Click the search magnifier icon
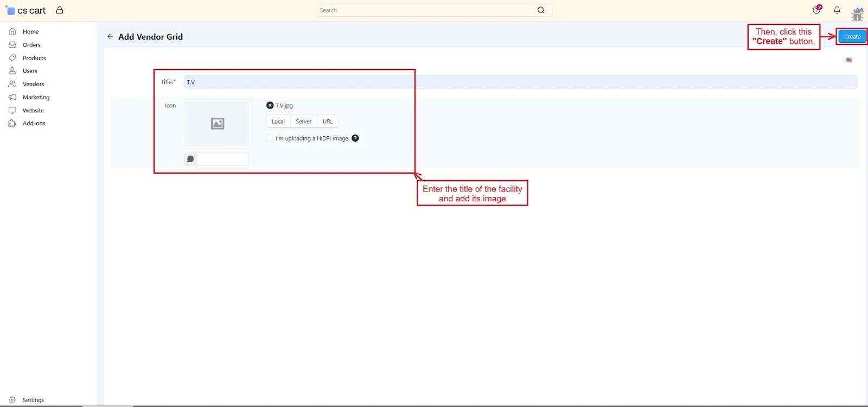 (541, 10)
